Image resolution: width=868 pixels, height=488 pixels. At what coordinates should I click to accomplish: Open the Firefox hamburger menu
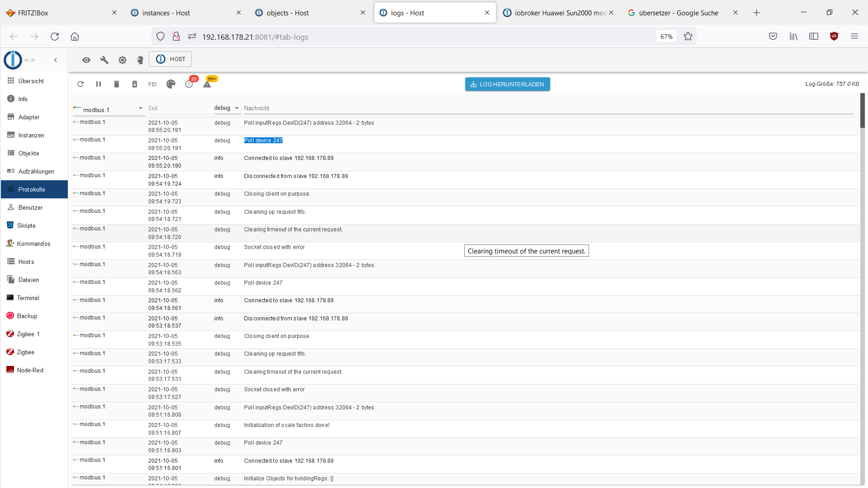point(854,37)
